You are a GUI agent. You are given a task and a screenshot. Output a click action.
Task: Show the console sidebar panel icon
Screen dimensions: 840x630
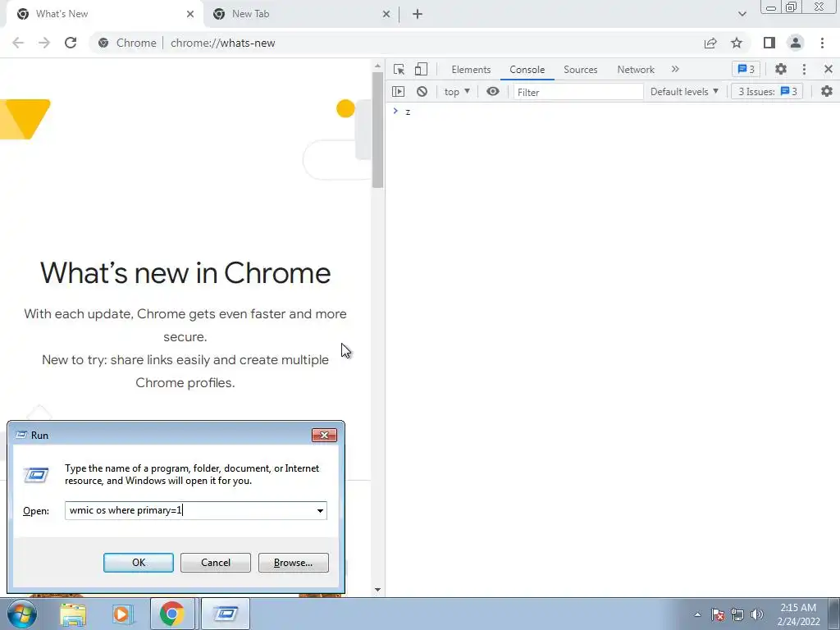click(398, 92)
